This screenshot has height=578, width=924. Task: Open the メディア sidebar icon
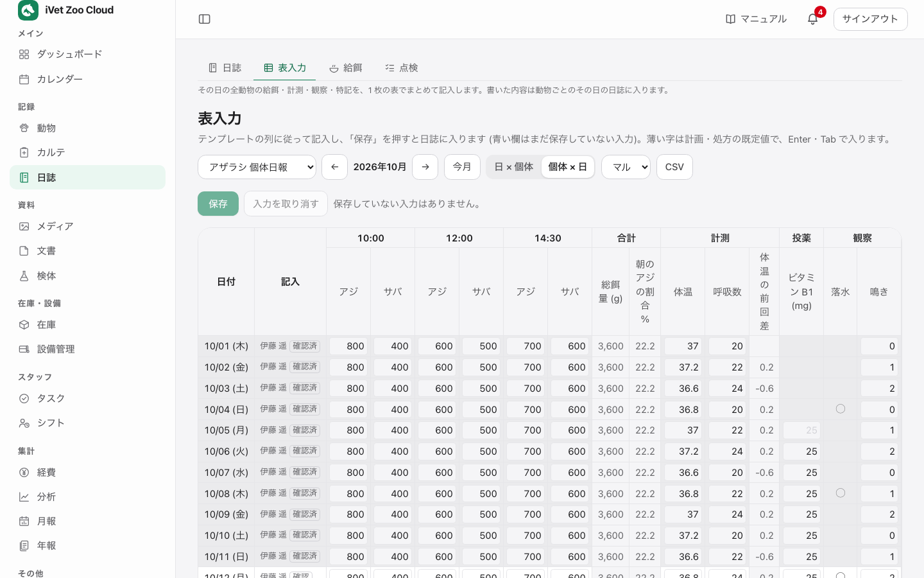click(x=24, y=227)
